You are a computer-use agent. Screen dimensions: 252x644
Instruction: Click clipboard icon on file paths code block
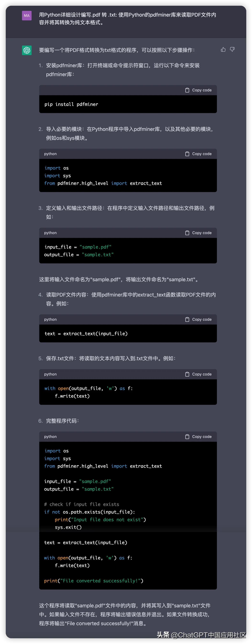(187, 233)
